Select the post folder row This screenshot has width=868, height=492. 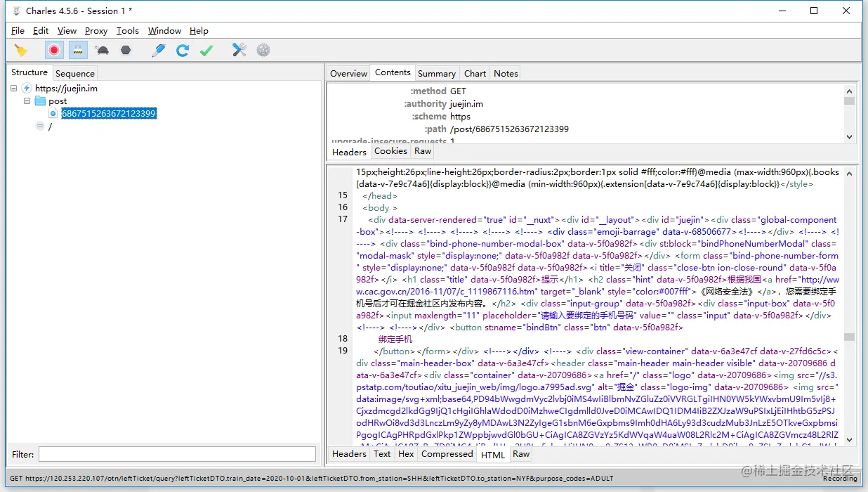click(x=58, y=101)
